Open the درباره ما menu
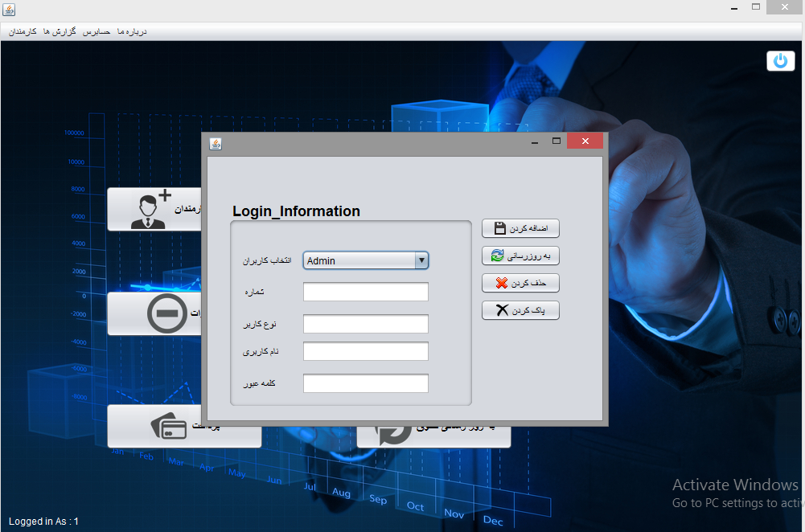The image size is (805, 532). [132, 31]
